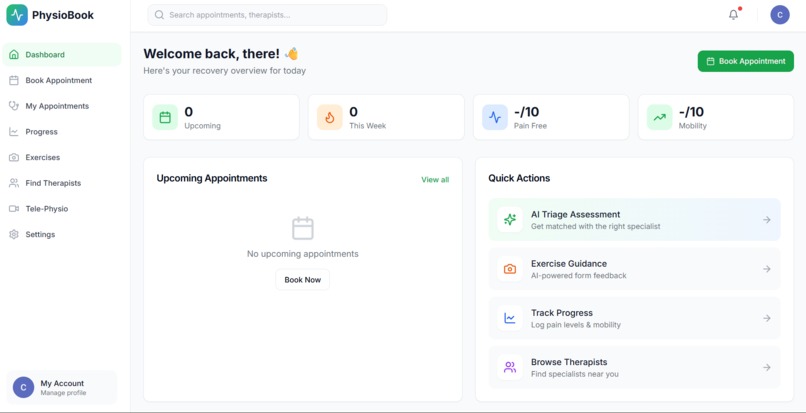This screenshot has height=413, width=806.
Task: Click the arrow on AI Triage Assessment row
Action: point(766,220)
